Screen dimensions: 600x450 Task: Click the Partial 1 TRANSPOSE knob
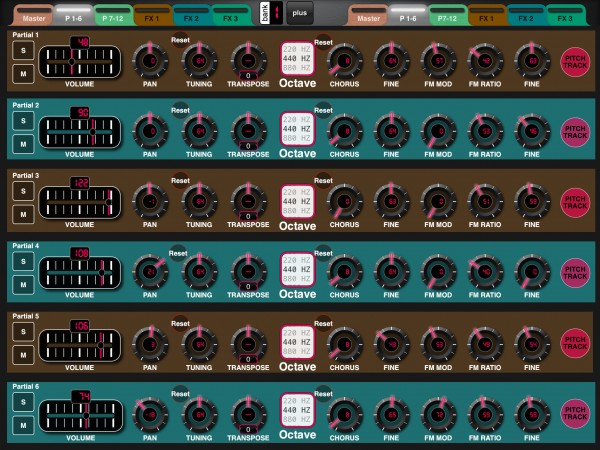(248, 60)
